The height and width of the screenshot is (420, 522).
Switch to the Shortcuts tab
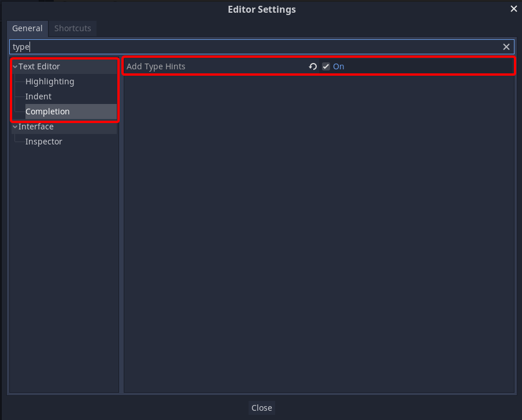pos(73,28)
